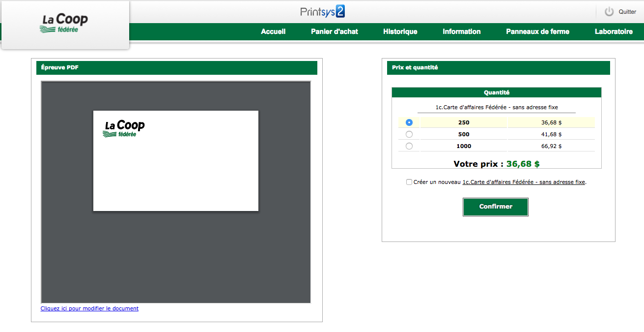Select the 500 quantity radio button
This screenshot has width=644, height=332.
pos(409,134)
